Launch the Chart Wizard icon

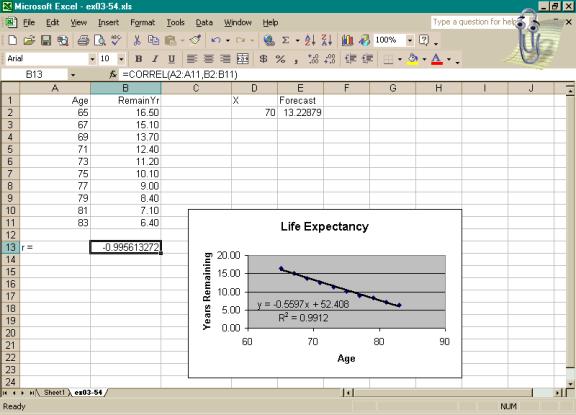coord(347,40)
